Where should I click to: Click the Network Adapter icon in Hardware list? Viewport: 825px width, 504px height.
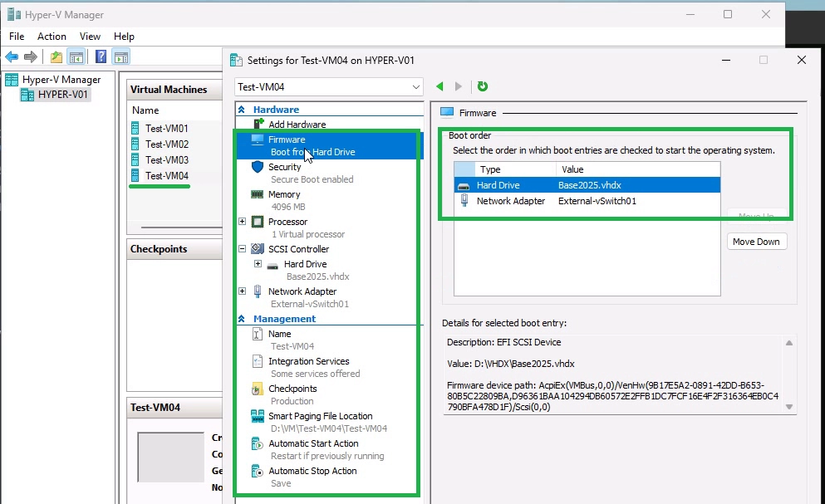click(x=258, y=291)
